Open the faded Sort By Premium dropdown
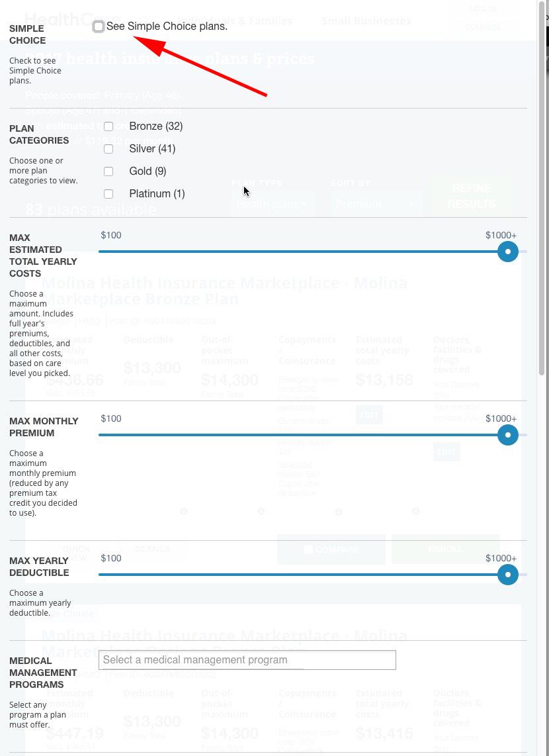The width and height of the screenshot is (549, 756). tap(375, 205)
